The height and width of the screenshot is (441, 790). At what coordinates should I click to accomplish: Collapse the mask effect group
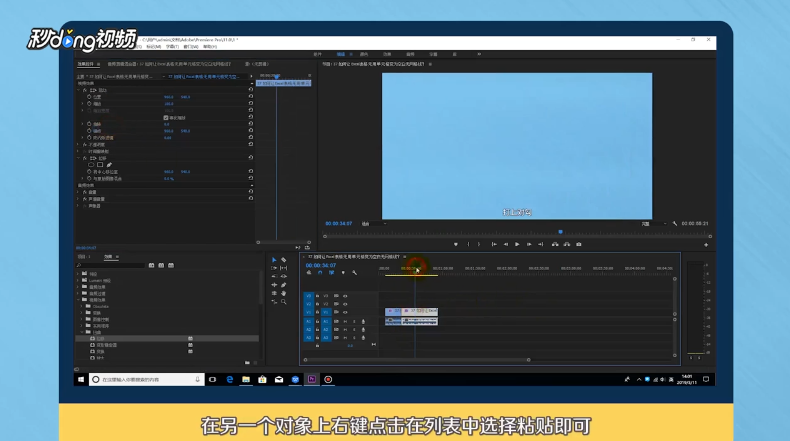pyautogui.click(x=79, y=158)
